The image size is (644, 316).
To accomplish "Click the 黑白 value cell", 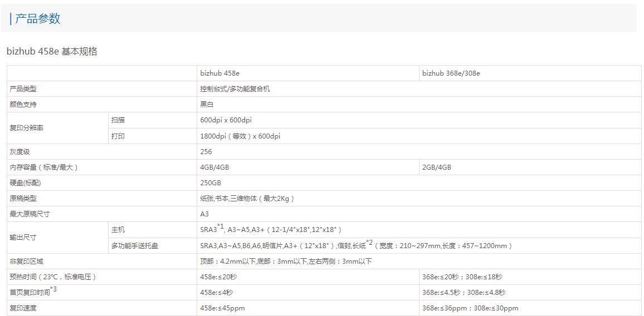I will pyautogui.click(x=207, y=104).
